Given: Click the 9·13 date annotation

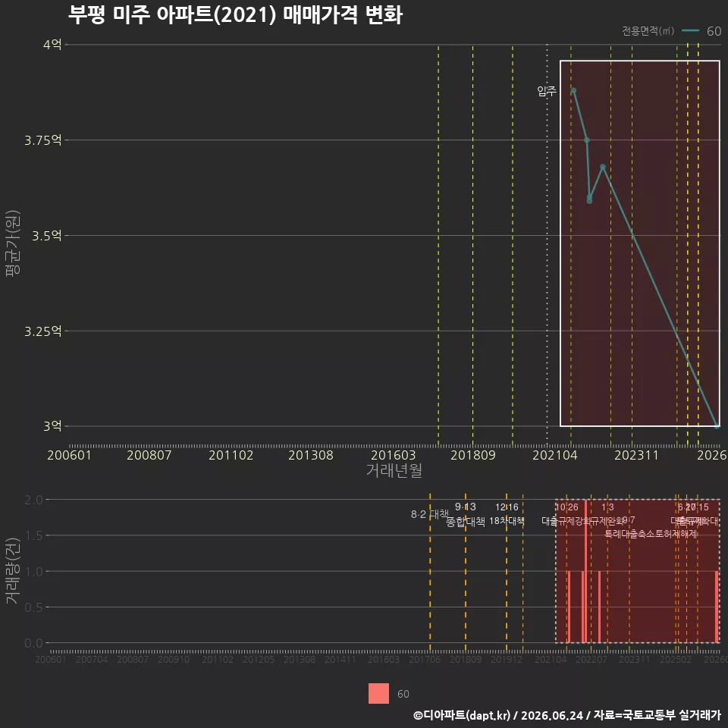Looking at the screenshot, I should coord(465,507).
